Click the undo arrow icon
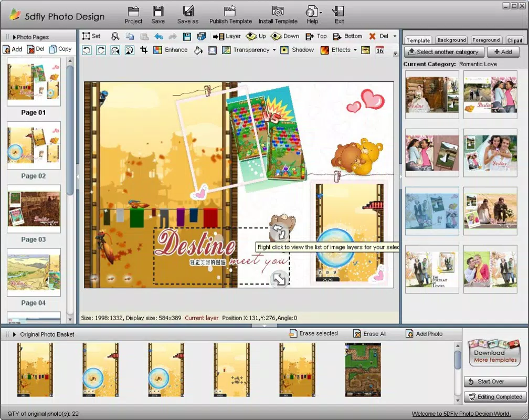Screen dimensions: 529x420 [x=158, y=36]
